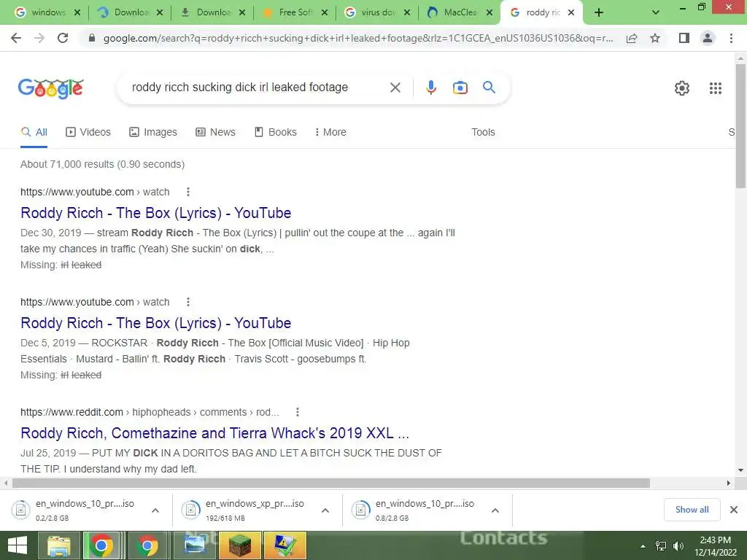Start a voice search with the microphone
The image size is (747, 560).
(430, 87)
